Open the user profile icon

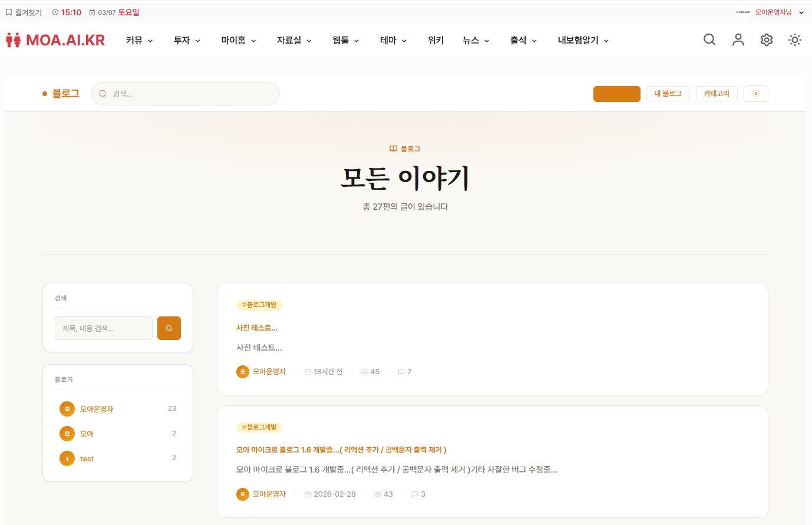(738, 39)
